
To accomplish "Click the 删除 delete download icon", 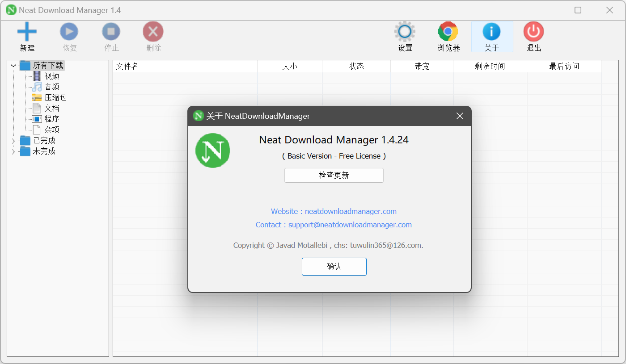I will [x=153, y=31].
